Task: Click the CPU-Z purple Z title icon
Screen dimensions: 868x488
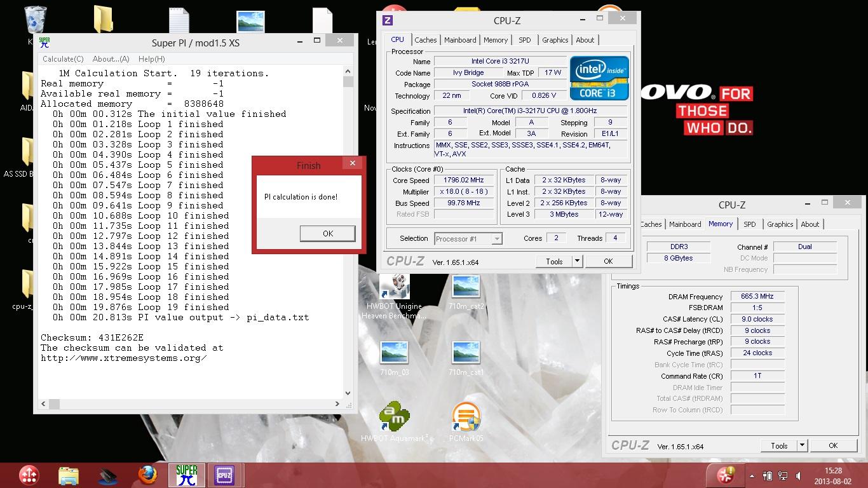Action: (387, 20)
